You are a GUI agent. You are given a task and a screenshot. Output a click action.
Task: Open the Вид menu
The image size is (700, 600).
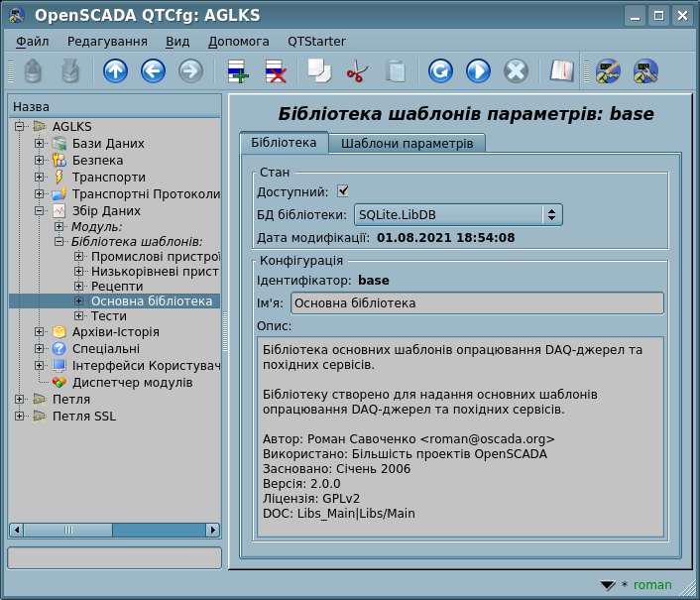point(177,42)
